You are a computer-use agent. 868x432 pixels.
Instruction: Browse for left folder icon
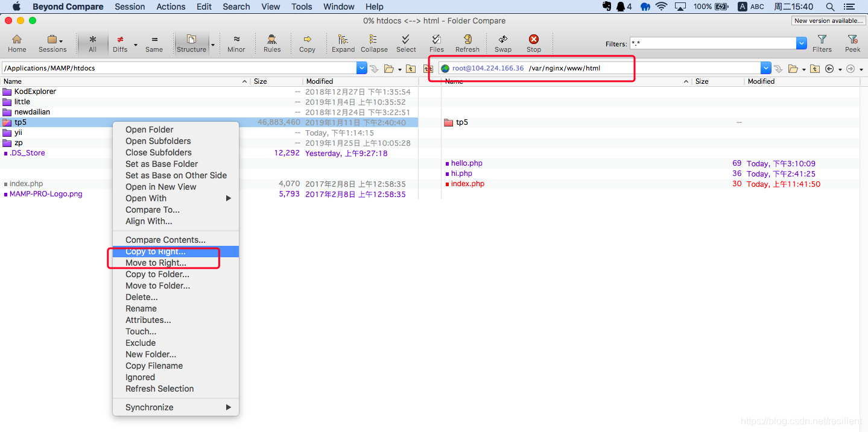(389, 69)
